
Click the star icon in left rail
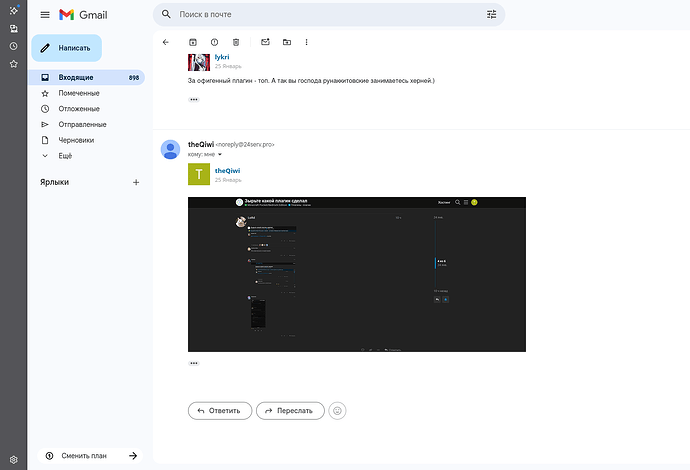click(14, 64)
